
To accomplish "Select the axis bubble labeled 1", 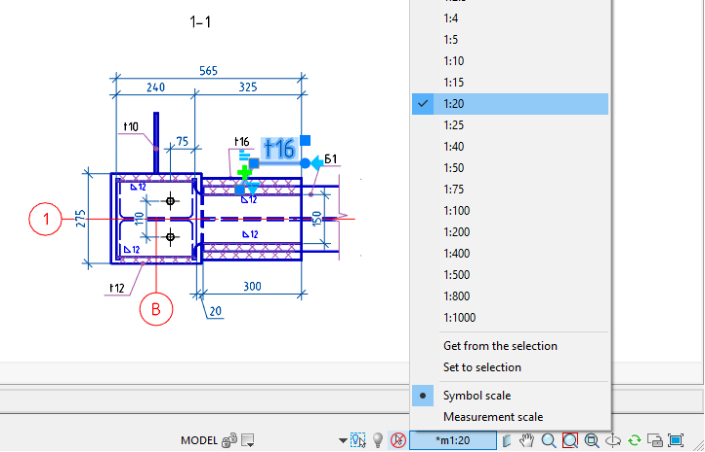I will [x=45, y=219].
